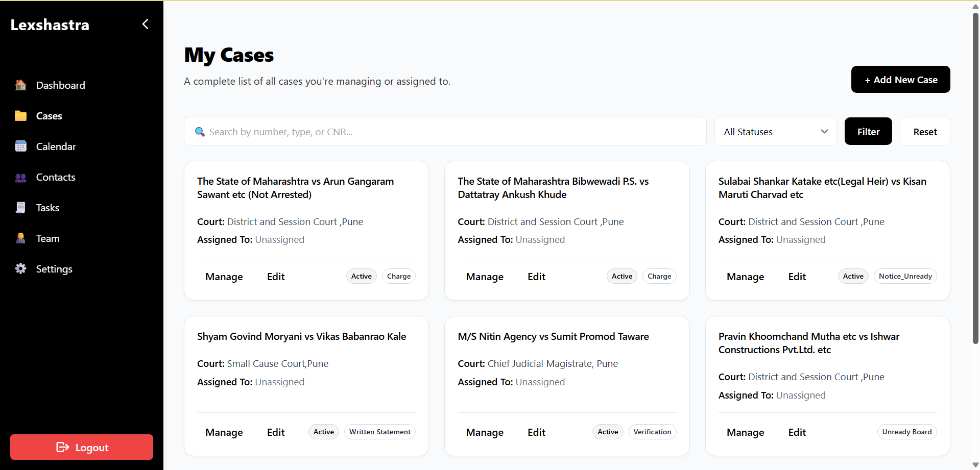Open Manage for Shyam Govind Moryani case

tap(224, 432)
